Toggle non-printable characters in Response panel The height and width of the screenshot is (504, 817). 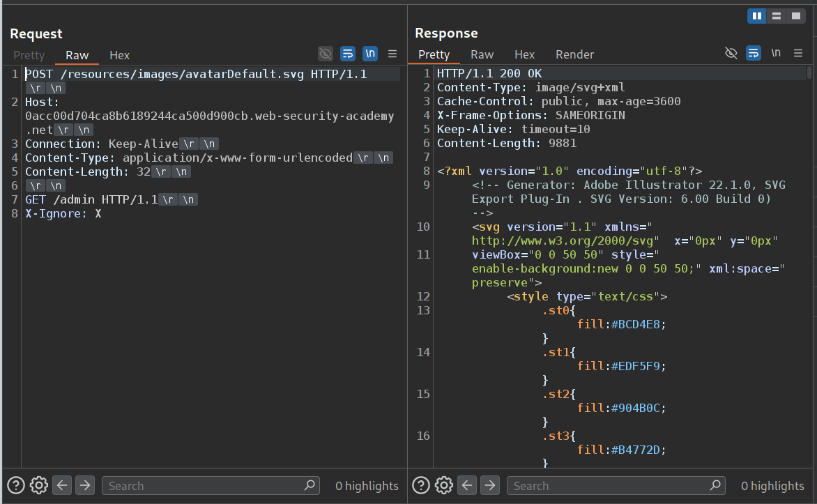pos(775,53)
